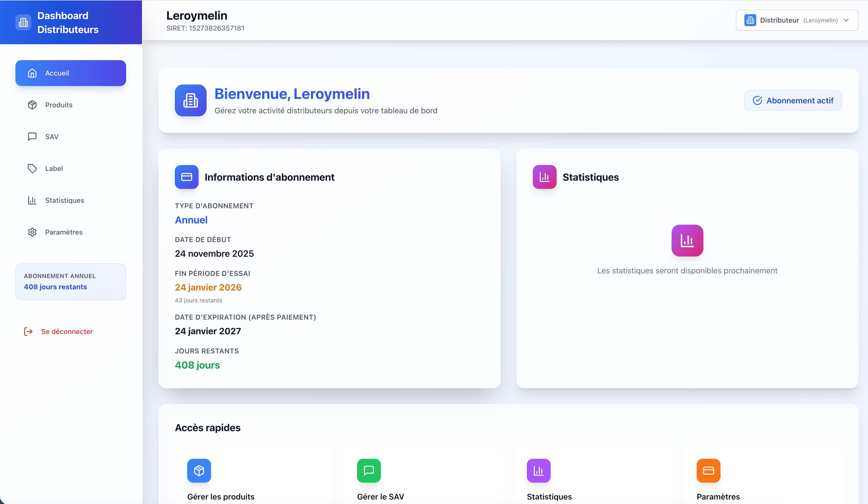Click Se déconnecter link
The image size is (868, 504).
(x=67, y=332)
